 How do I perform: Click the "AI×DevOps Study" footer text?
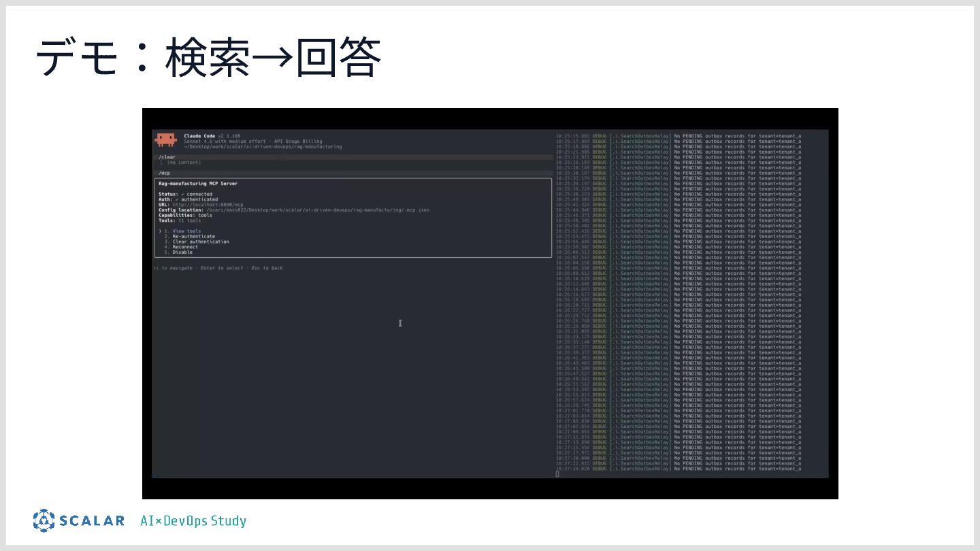click(x=193, y=521)
